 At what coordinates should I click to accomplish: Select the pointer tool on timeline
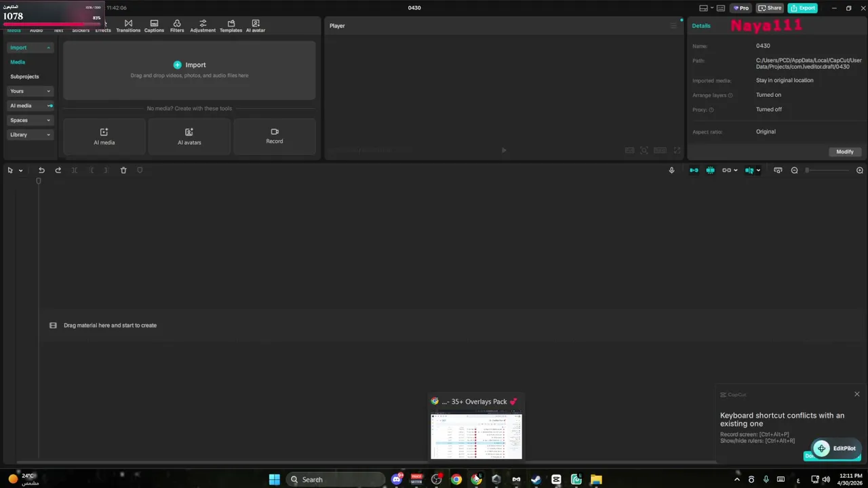point(10,170)
